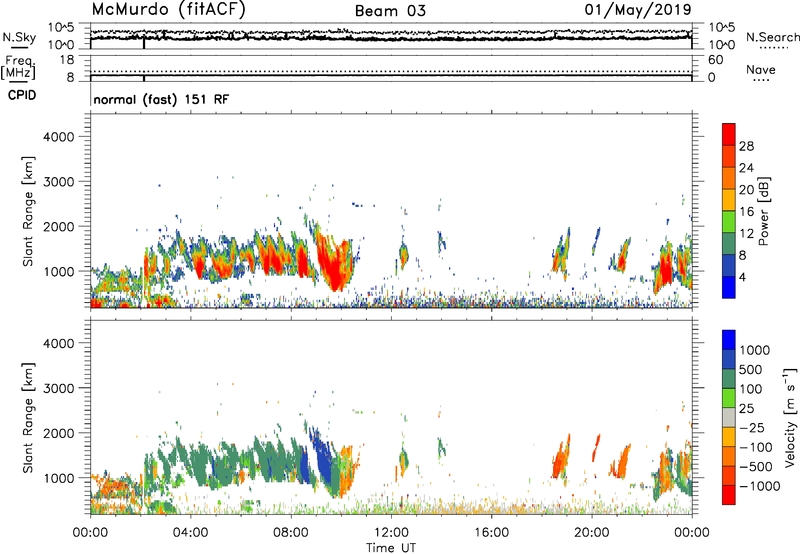Select the dark green velocity colorbar segment
800x554 pixels.
coord(729,379)
